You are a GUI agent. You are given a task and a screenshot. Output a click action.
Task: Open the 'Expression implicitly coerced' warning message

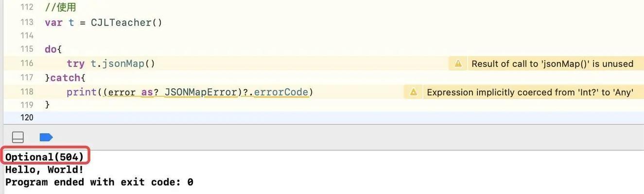tap(530, 92)
